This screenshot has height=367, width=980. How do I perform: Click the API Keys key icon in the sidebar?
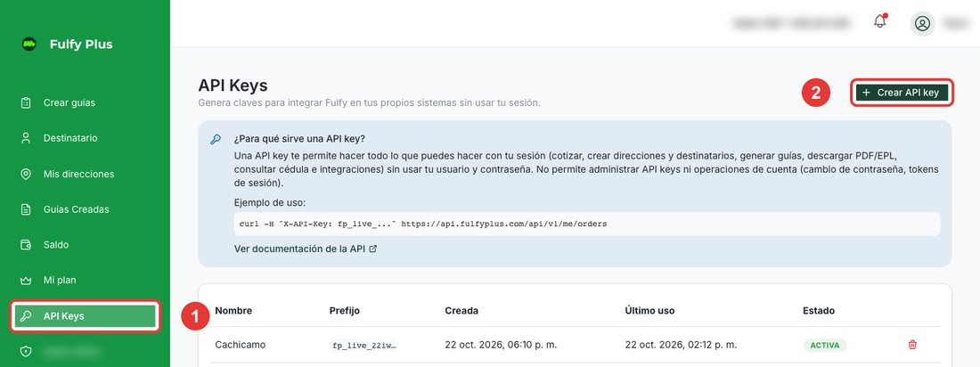coord(26,315)
